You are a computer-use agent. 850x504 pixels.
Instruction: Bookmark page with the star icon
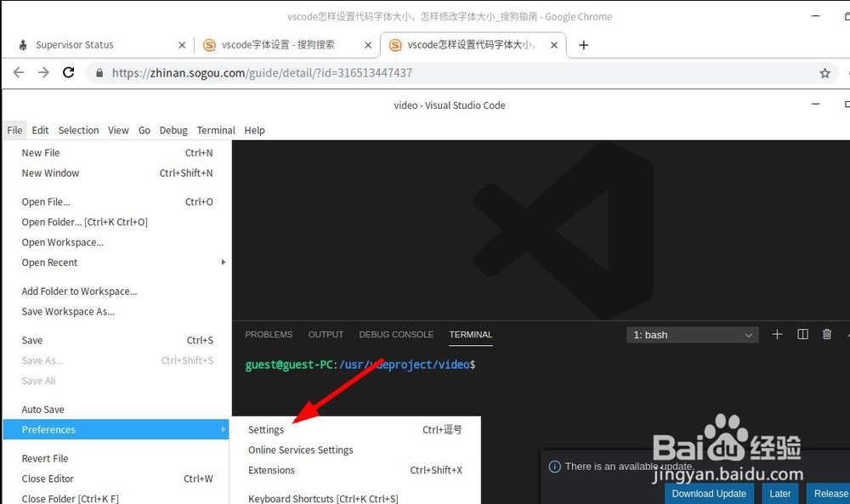(x=824, y=73)
